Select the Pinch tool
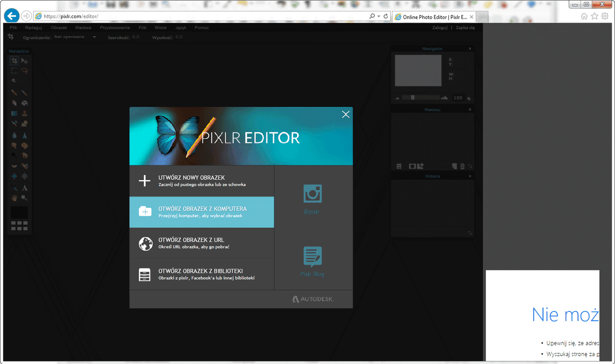This screenshot has height=364, width=615. pyautogui.click(x=25, y=176)
